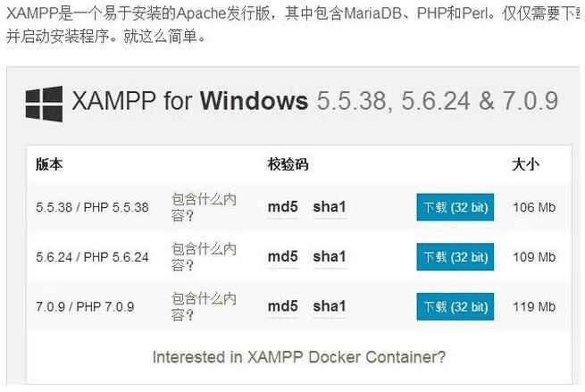Open md5 checksum for version 7.0.9

tap(282, 306)
